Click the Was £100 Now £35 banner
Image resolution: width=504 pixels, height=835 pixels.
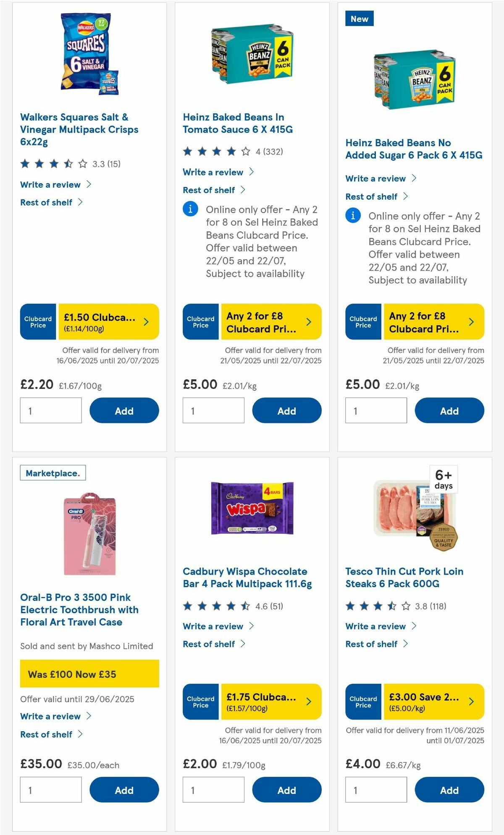point(89,674)
